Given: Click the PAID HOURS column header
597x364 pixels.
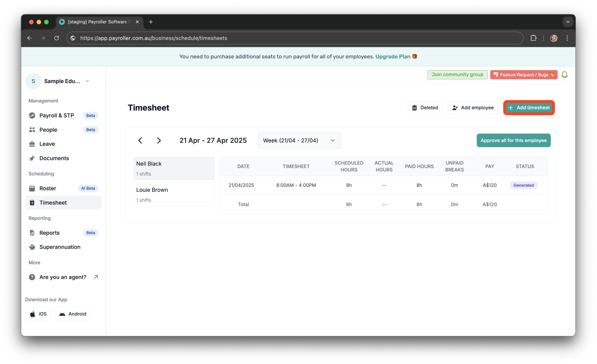Looking at the screenshot, I should click(419, 166).
